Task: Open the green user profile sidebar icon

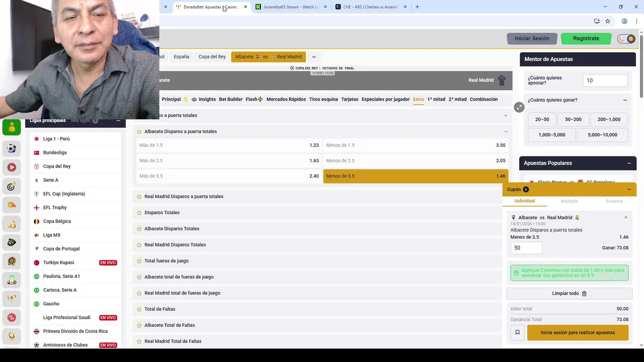Action: point(12,128)
